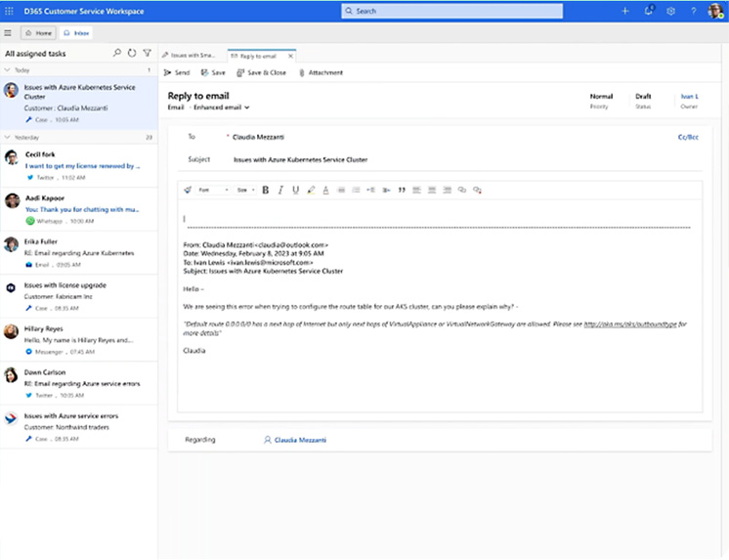Refresh the assigned tasks list
The image size is (729, 560).
(x=132, y=53)
